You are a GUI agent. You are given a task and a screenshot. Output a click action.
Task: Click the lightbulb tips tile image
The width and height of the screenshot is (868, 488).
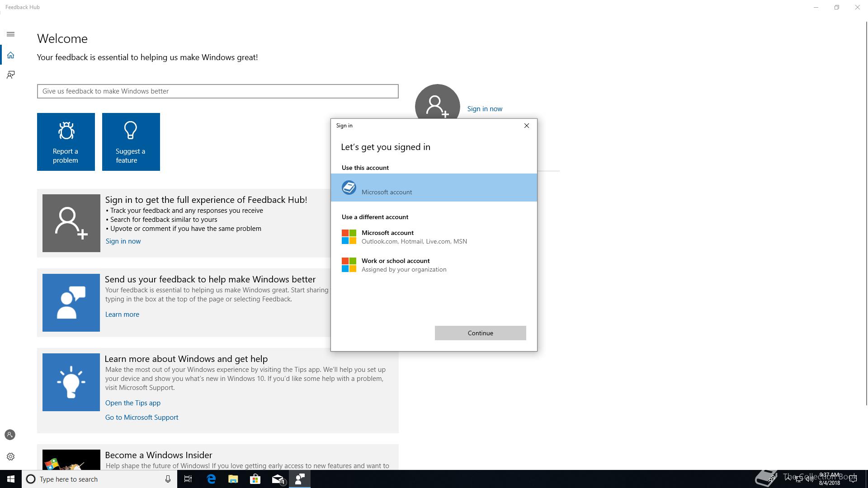(x=71, y=382)
